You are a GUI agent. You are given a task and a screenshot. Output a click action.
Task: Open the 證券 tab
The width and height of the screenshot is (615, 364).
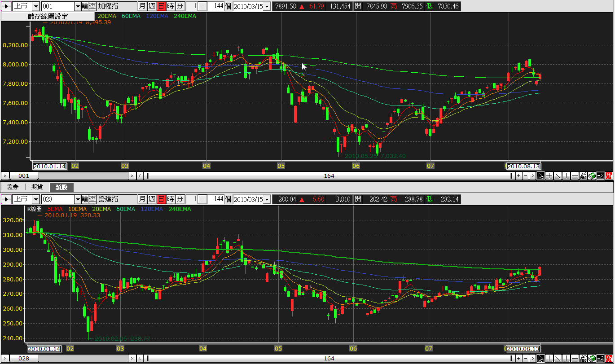click(x=13, y=187)
